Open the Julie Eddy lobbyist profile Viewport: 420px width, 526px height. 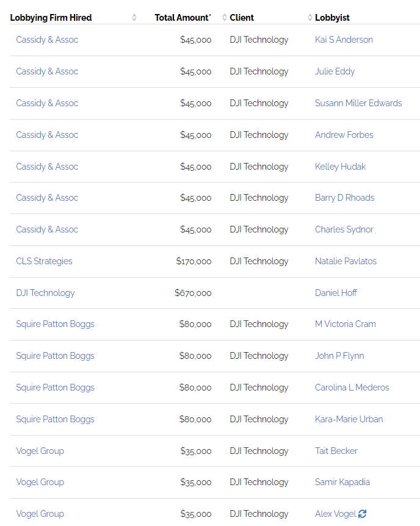[335, 71]
